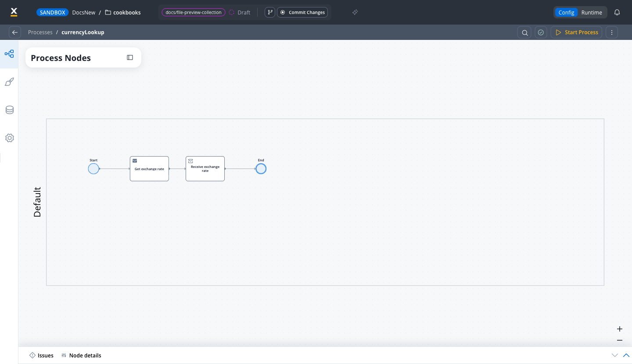Click the SANDBOX environment badge
This screenshot has width=632, height=364.
point(53,12)
